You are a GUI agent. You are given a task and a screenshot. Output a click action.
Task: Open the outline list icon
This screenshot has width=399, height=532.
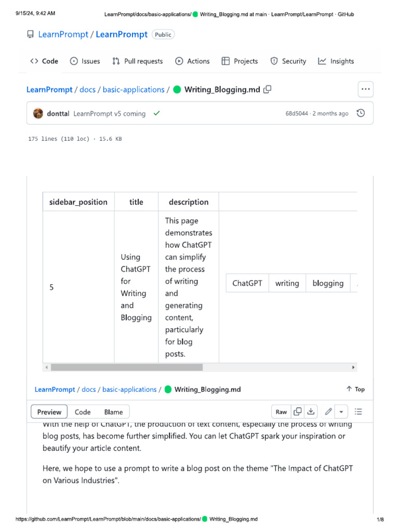click(x=358, y=412)
